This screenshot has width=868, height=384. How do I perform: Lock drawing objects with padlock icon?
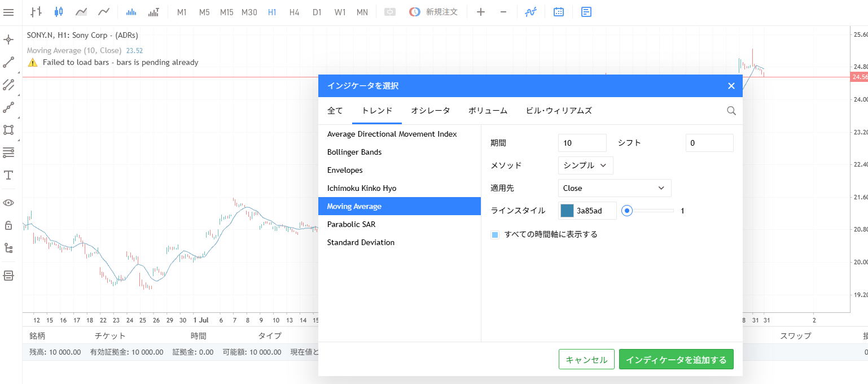8,225
